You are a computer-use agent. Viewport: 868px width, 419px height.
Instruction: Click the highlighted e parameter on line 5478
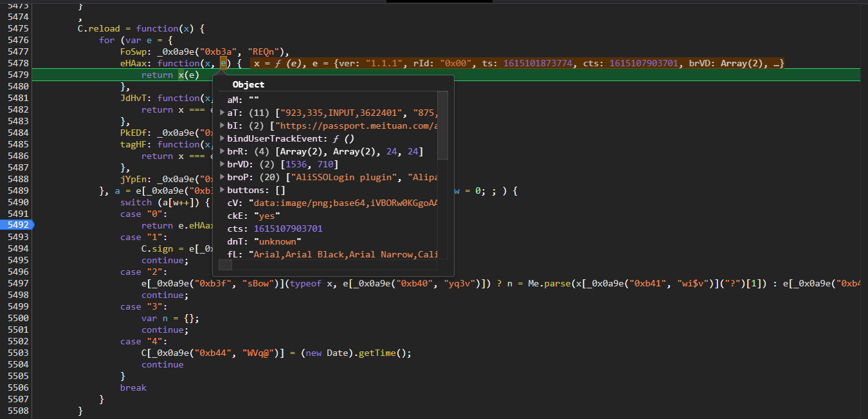click(x=224, y=63)
